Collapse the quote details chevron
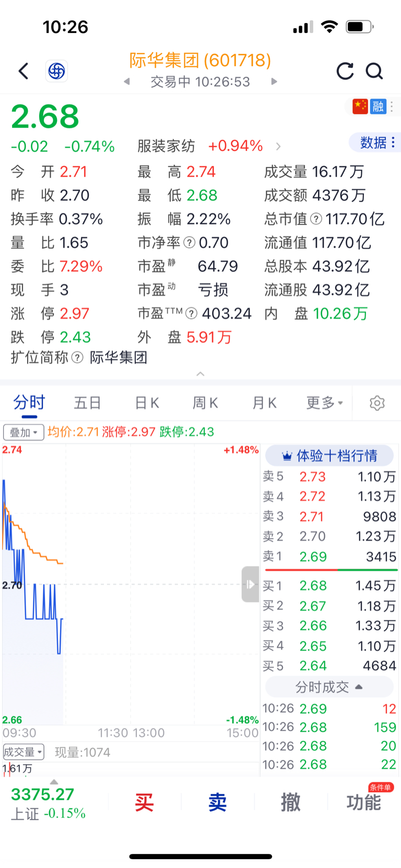Viewport: 401px width, 868px height. [x=200, y=374]
